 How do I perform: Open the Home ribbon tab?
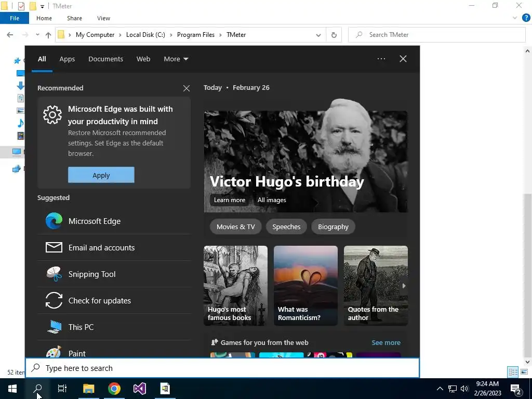point(44,18)
